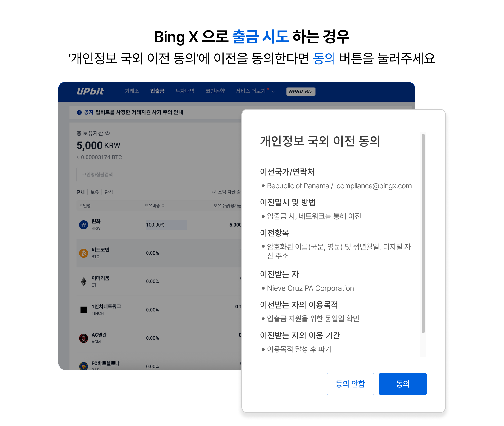Click the 1INCH coin icon
This screenshot has width=504, height=426.
(x=83, y=310)
